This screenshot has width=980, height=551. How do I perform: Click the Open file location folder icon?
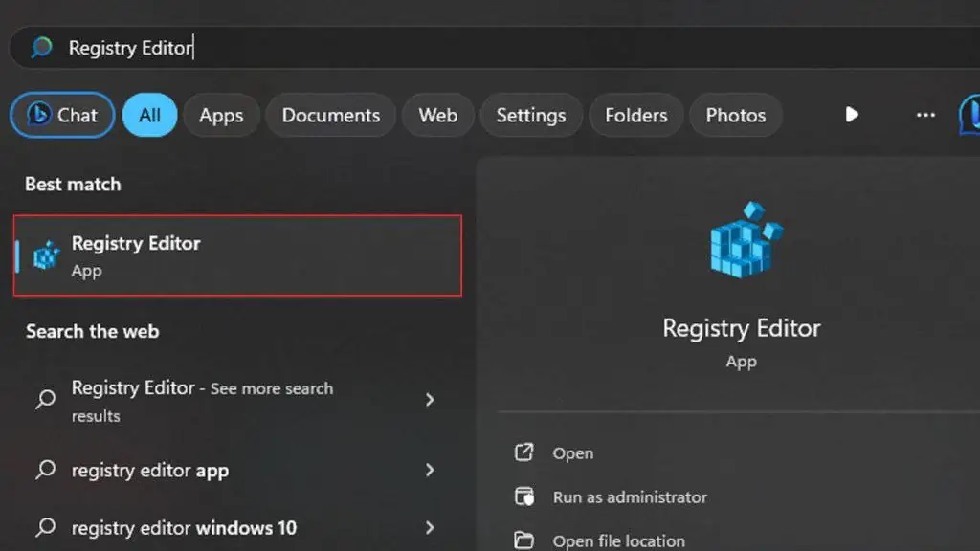(x=523, y=540)
